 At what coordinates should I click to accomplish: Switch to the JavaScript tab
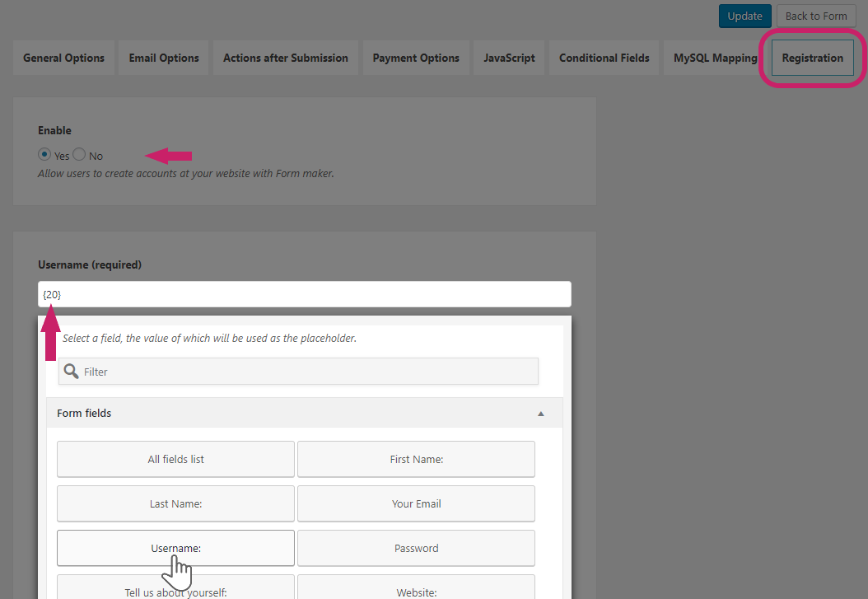tap(509, 58)
